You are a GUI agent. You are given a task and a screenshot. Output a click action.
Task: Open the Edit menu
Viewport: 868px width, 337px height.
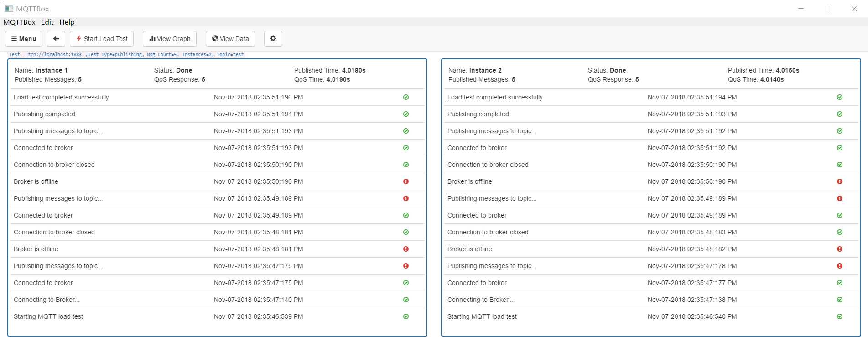47,22
